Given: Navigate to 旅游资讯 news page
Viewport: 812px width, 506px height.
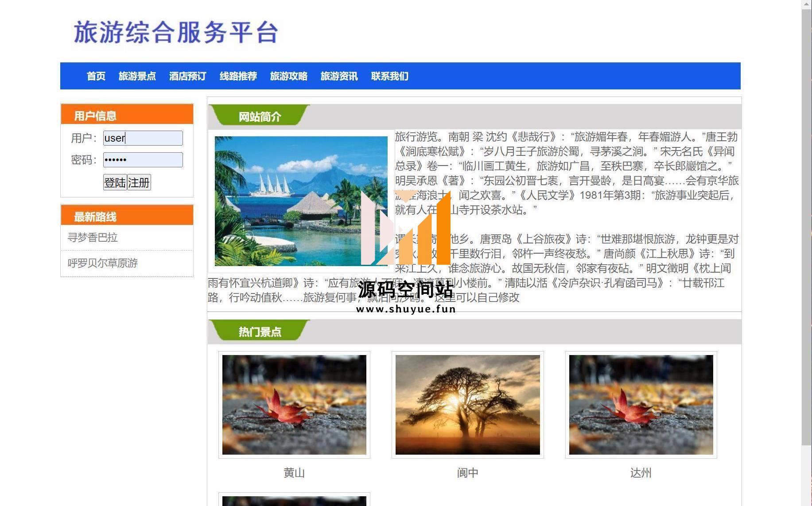Looking at the screenshot, I should (x=339, y=76).
